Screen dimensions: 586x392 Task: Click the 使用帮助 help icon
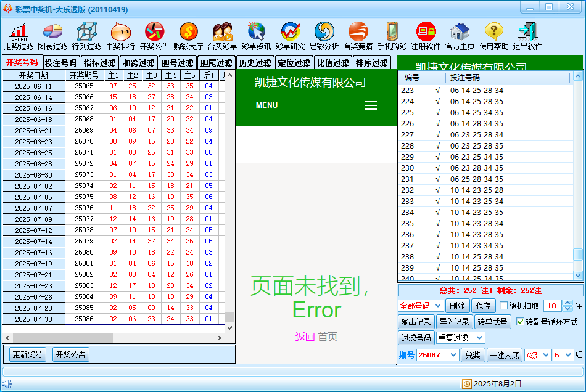(493, 36)
